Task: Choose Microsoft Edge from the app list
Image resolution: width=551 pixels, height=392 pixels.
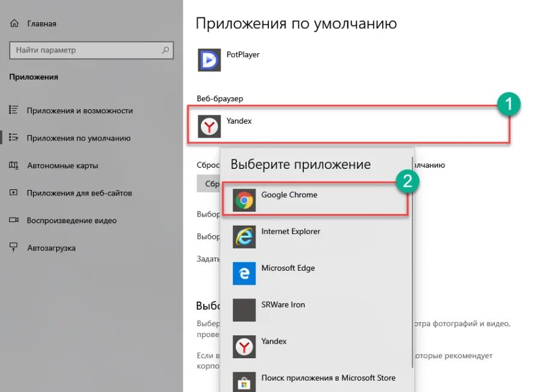Action: tap(316, 273)
